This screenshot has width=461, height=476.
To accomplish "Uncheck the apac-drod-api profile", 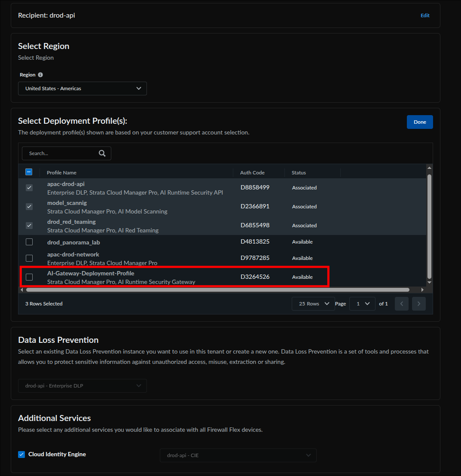I will coord(29,188).
